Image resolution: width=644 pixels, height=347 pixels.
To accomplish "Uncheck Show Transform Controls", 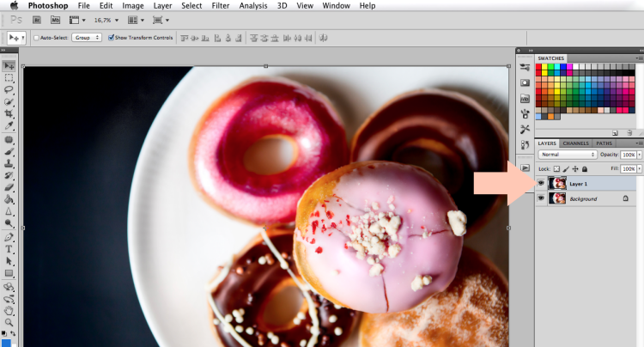I will point(111,38).
